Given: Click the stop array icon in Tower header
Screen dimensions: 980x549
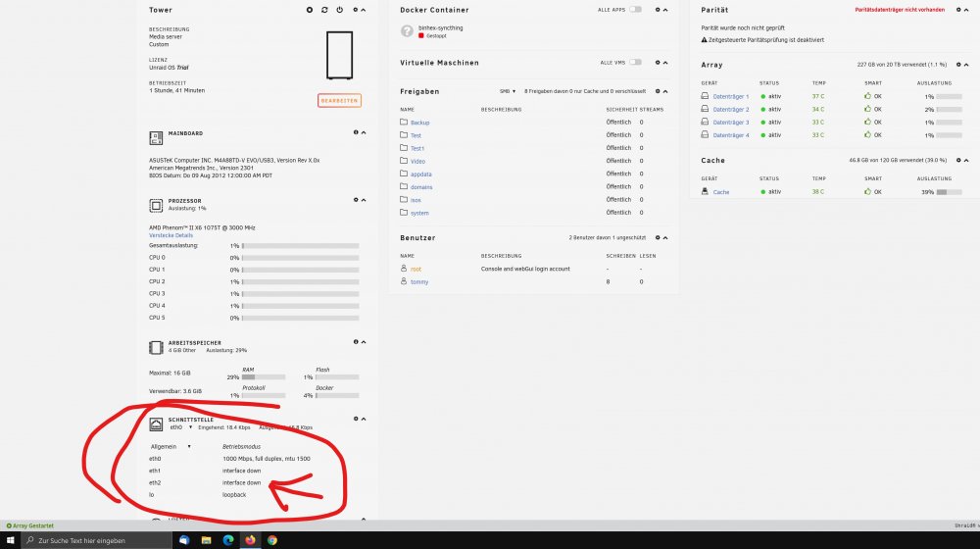Looking at the screenshot, I should coord(310,10).
